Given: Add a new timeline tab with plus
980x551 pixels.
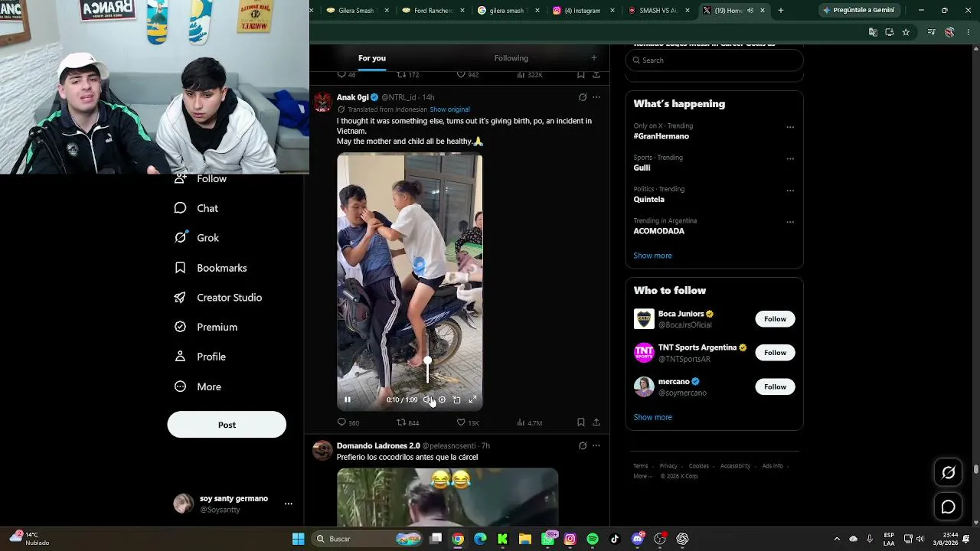Looking at the screenshot, I should point(593,58).
